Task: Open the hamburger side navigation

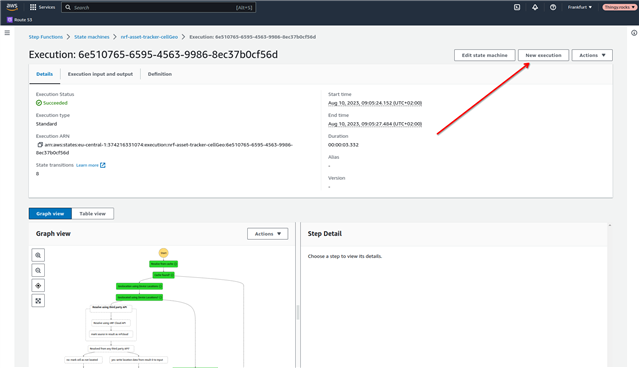Action: (7, 33)
